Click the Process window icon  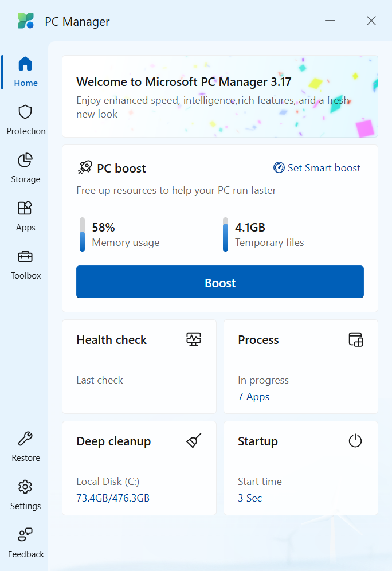click(x=355, y=339)
